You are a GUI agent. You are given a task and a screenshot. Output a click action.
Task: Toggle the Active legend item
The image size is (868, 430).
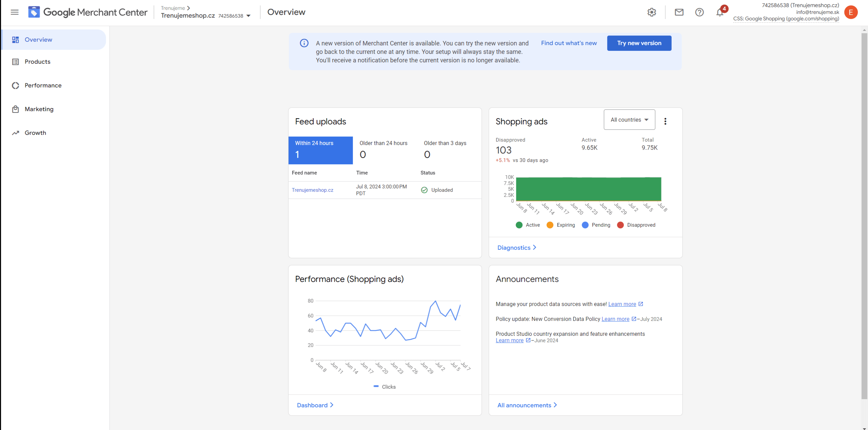[x=528, y=225]
